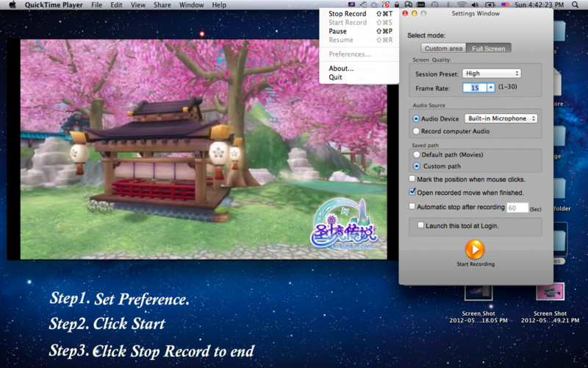588x368 pixels.
Task: Click the Frame Rate value field
Action: (x=475, y=88)
